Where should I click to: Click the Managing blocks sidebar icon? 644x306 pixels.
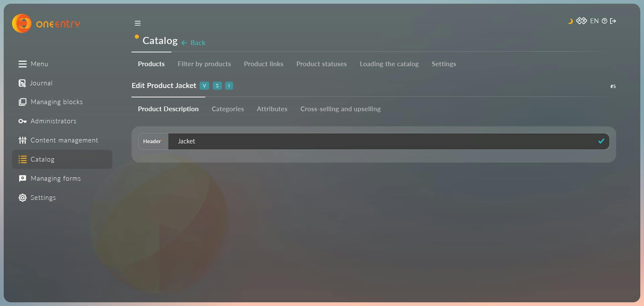pos(22,102)
